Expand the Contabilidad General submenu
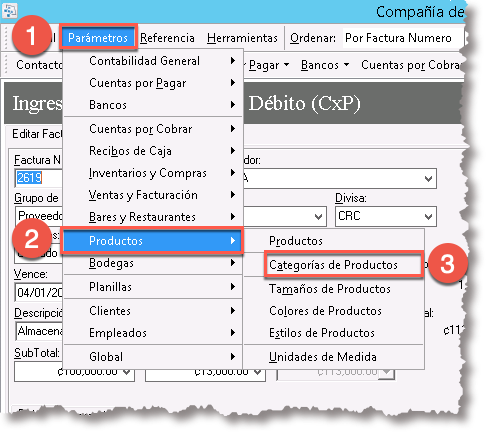This screenshot has width=486, height=432. click(x=153, y=61)
